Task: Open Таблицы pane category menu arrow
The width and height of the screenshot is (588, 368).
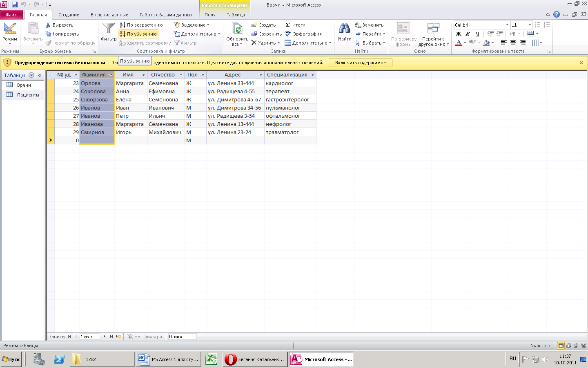Action: tap(31, 75)
